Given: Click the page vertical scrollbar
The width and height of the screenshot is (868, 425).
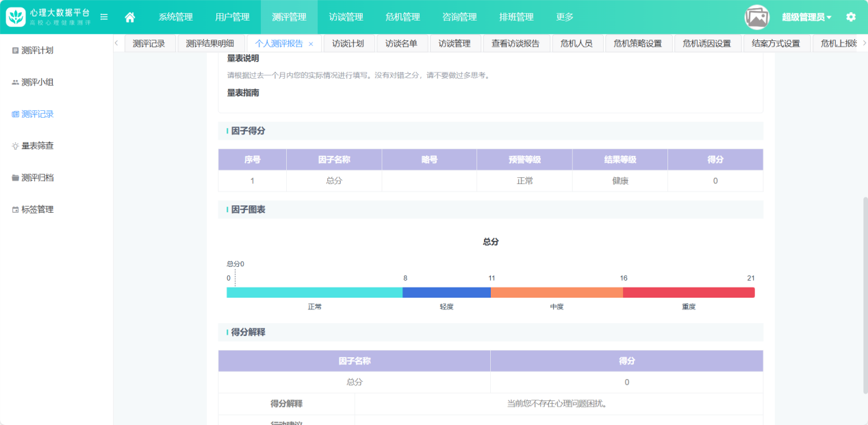Looking at the screenshot, I should click(x=864, y=274).
